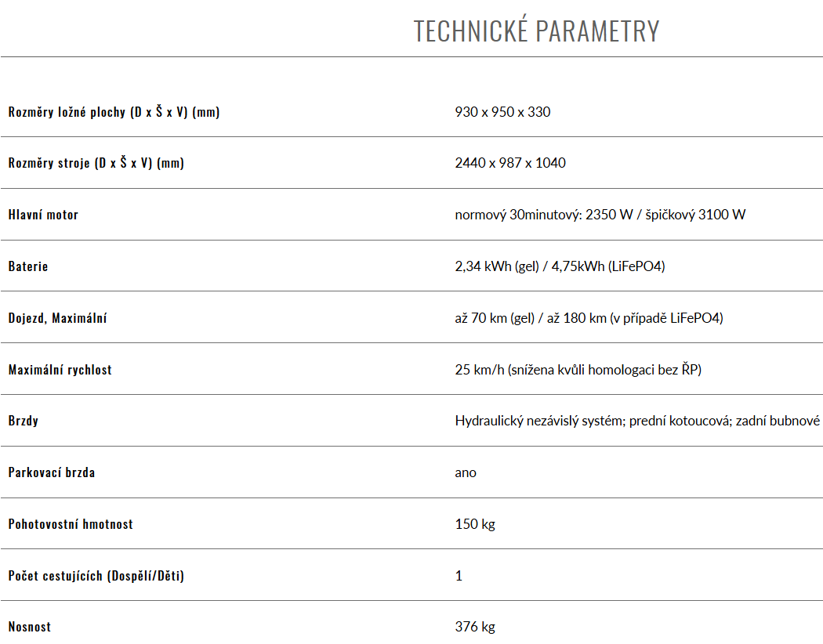Screen dimensions: 823x644
Task: Select the 'Rozměry ložné plochy' row label
Action: coord(114,112)
